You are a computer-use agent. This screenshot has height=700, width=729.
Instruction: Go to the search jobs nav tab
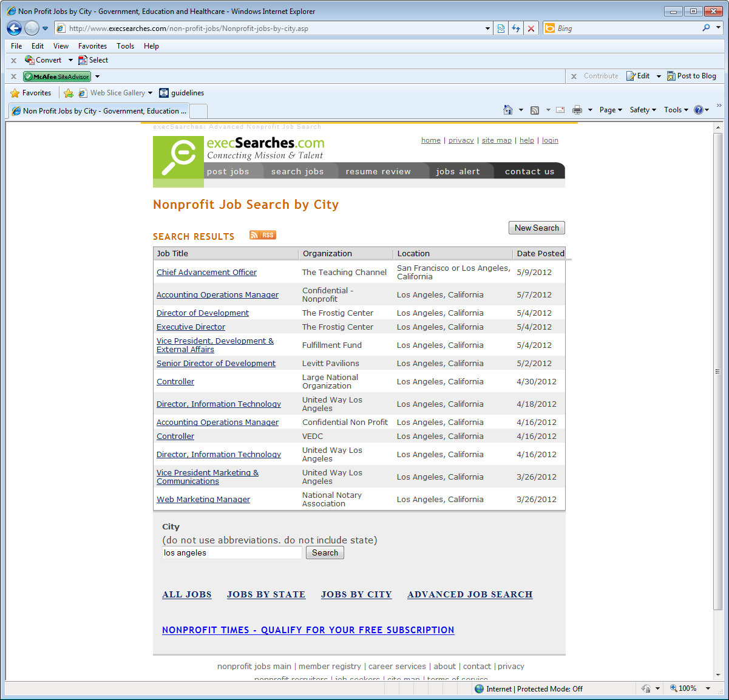click(297, 172)
